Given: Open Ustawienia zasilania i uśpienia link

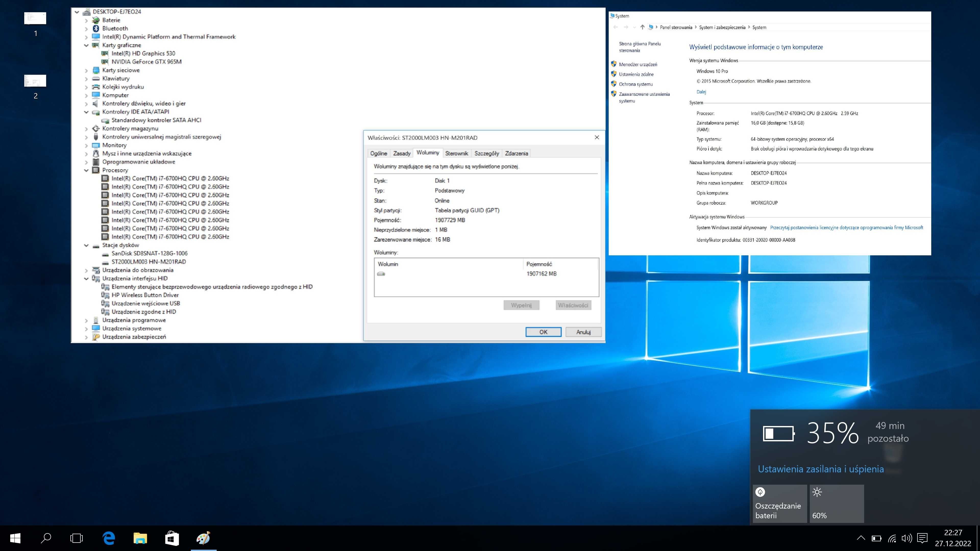Looking at the screenshot, I should [x=820, y=469].
